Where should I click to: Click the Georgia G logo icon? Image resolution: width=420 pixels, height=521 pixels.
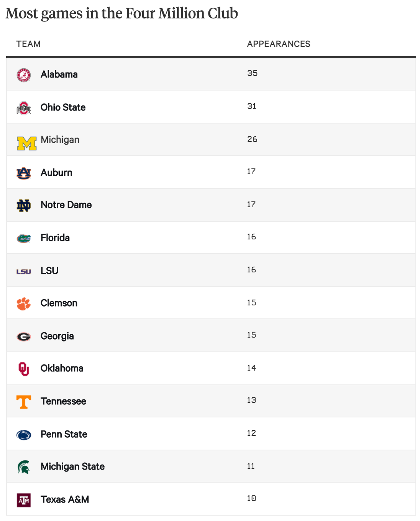(x=24, y=337)
